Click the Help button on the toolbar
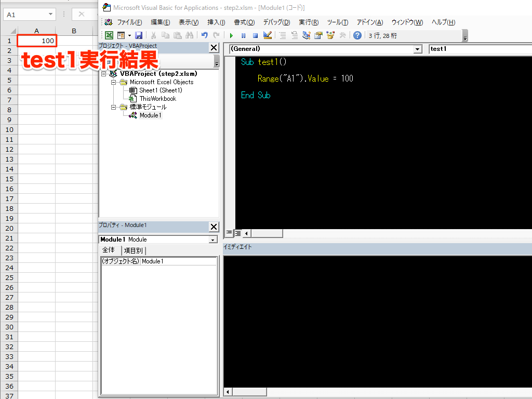This screenshot has height=399, width=532. click(x=357, y=35)
